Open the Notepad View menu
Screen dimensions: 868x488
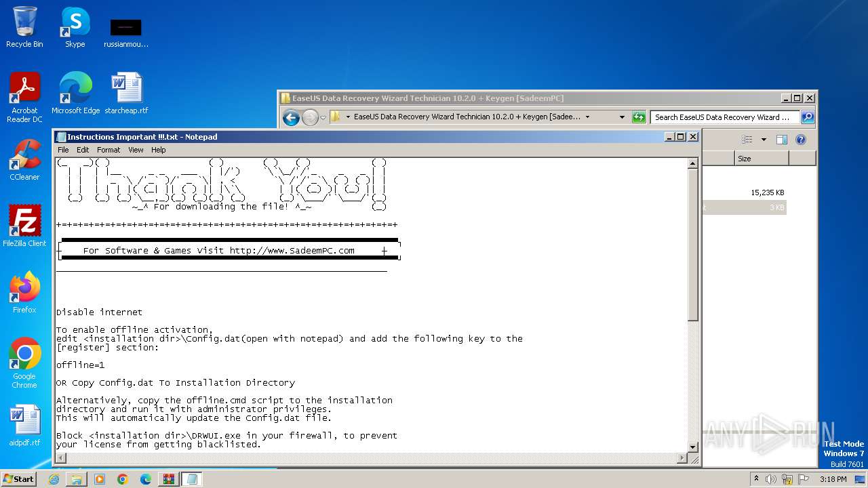(x=136, y=150)
